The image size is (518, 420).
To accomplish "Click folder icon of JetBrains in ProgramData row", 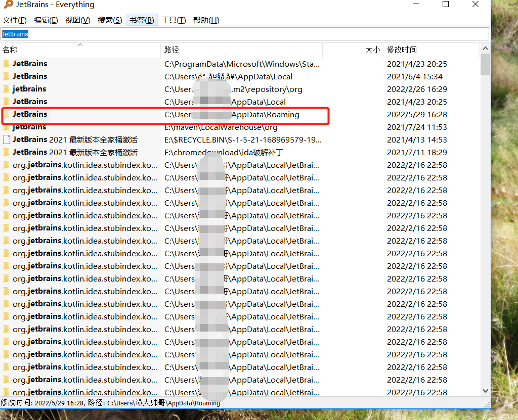I will 6,63.
